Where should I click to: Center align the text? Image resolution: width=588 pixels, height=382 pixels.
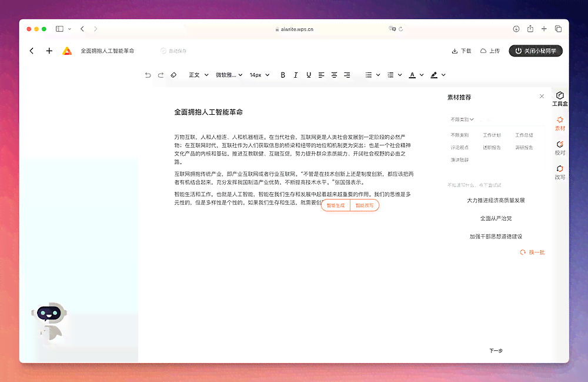tap(334, 75)
